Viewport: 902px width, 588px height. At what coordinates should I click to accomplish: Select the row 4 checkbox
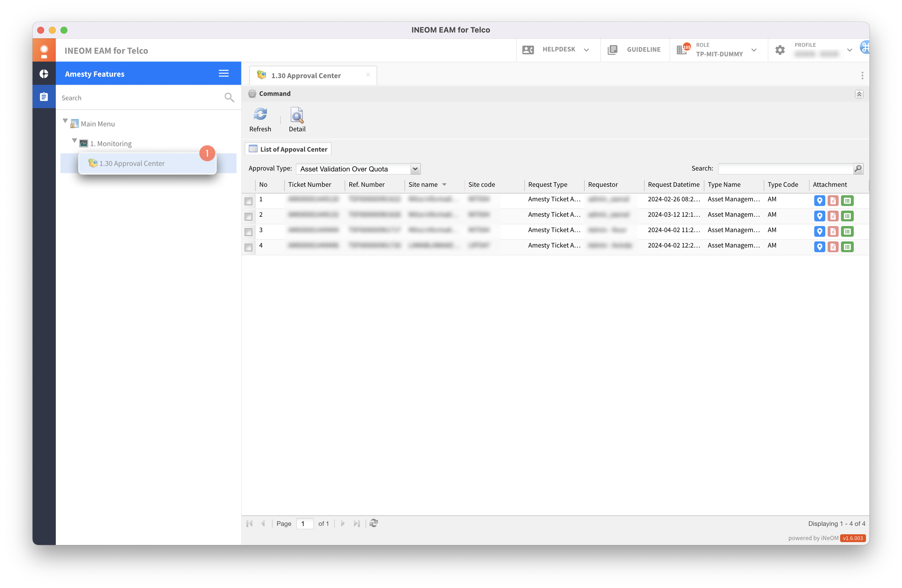(248, 248)
